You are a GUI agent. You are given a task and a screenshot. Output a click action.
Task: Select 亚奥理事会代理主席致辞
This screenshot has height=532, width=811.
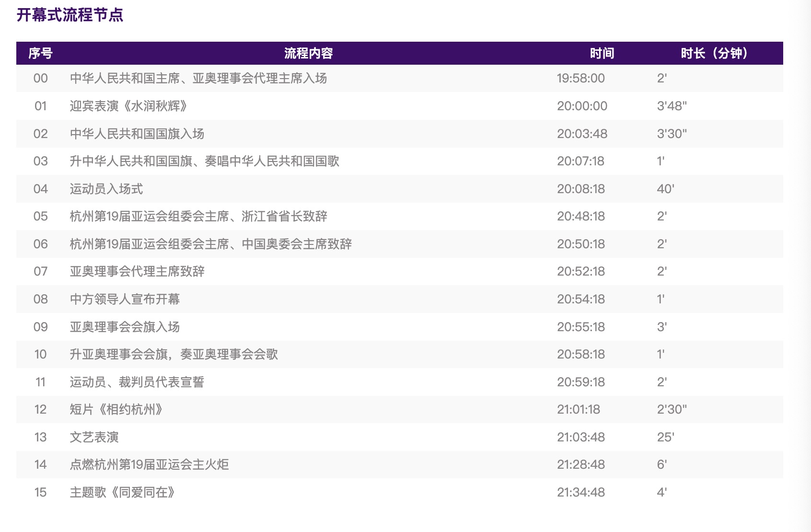[x=137, y=271]
